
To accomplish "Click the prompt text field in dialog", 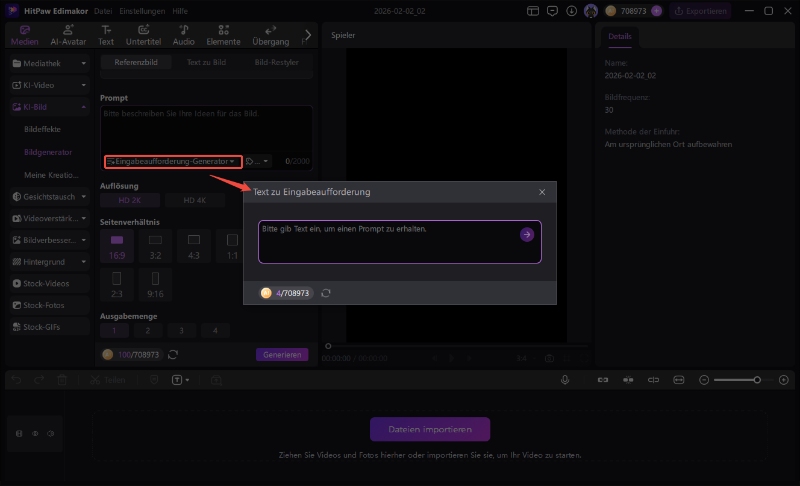I will pyautogui.click(x=385, y=241).
